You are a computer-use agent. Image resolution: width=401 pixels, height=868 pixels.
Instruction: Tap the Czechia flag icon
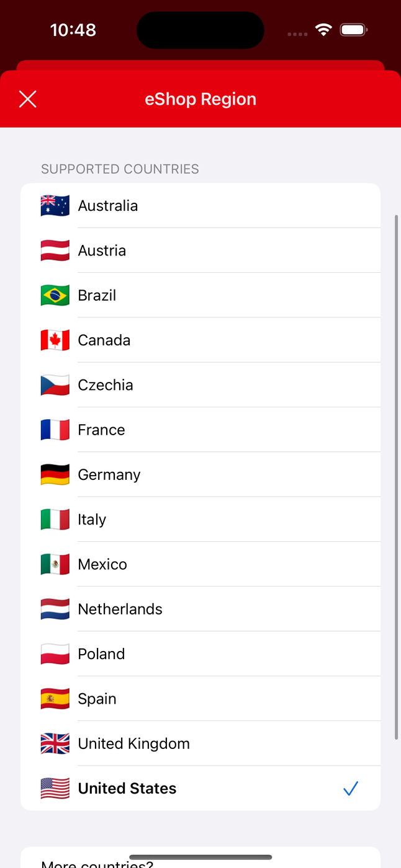[55, 385]
